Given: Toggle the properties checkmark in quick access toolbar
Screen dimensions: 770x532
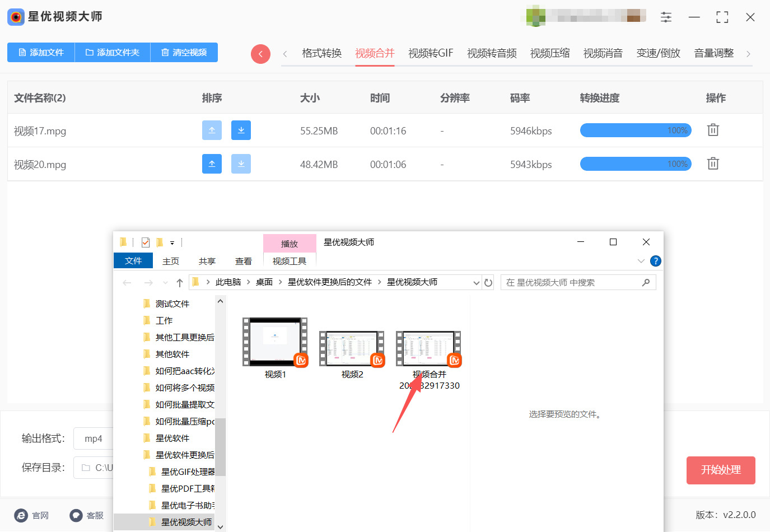Looking at the screenshot, I should pyautogui.click(x=146, y=242).
